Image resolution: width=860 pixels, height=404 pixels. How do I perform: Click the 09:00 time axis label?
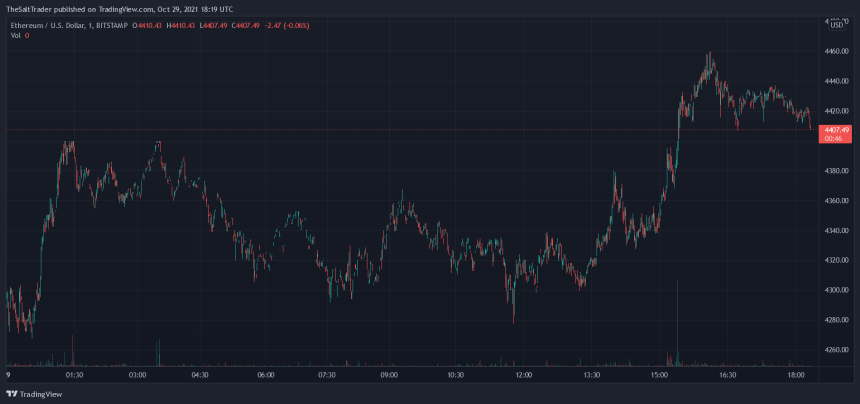[x=390, y=375]
